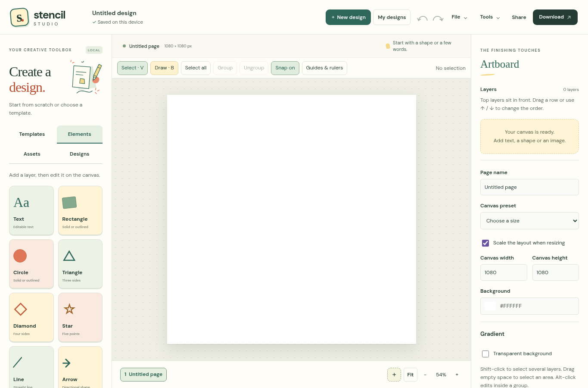Click the 'Untitled design' title
The width and height of the screenshot is (588, 388).
[x=114, y=13]
